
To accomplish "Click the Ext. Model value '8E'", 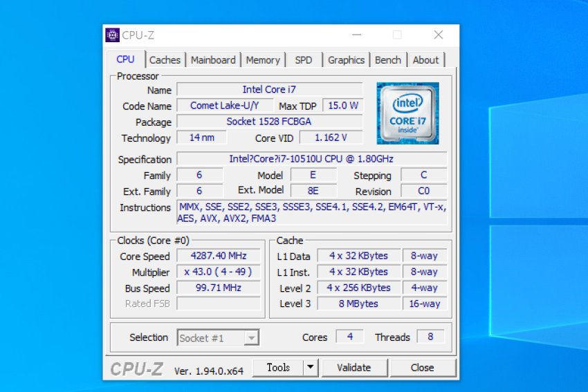I will [x=313, y=191].
